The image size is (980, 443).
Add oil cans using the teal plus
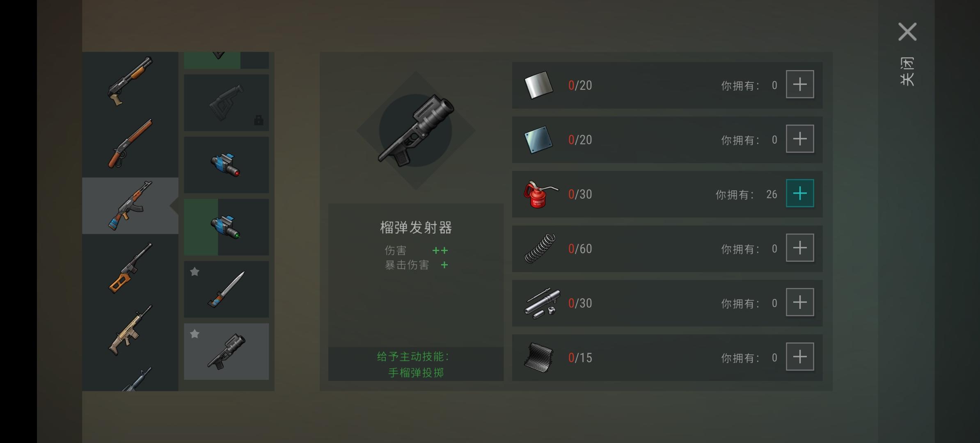[x=800, y=193]
